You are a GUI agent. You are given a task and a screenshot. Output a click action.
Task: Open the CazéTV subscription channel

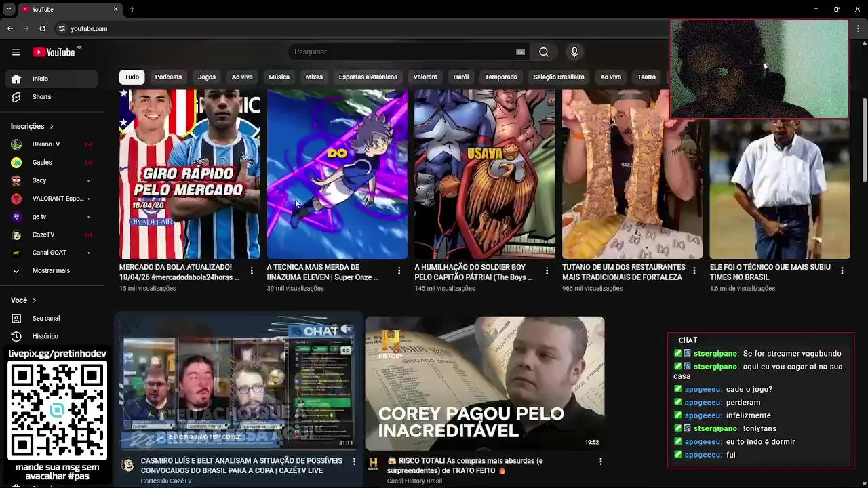pos(52,235)
